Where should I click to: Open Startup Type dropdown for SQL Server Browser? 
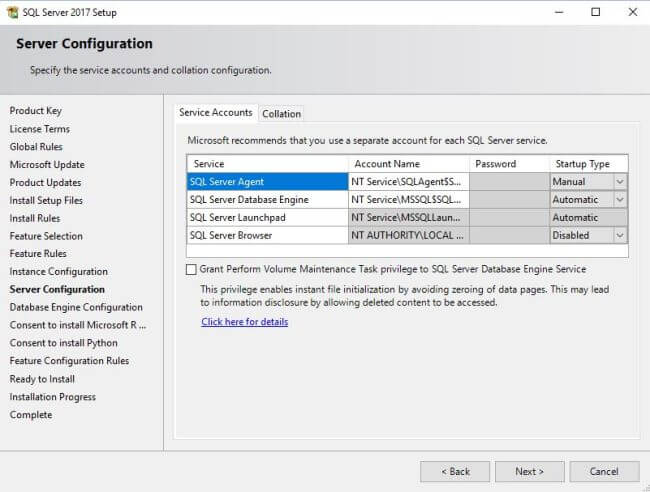620,235
